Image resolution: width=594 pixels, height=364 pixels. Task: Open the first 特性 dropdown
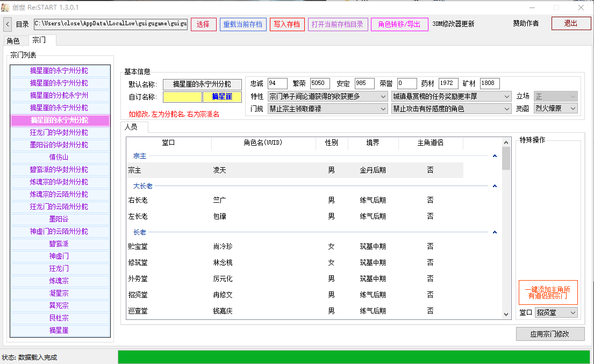click(327, 97)
